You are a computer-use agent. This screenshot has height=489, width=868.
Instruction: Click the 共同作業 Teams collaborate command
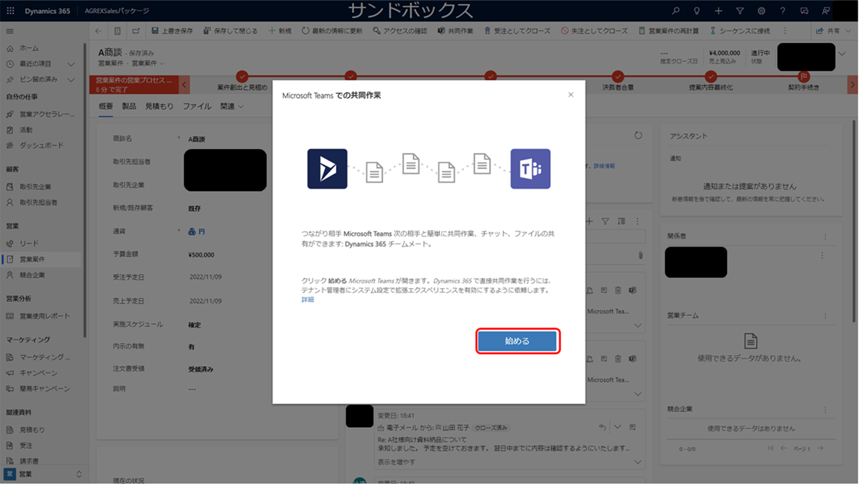click(455, 31)
